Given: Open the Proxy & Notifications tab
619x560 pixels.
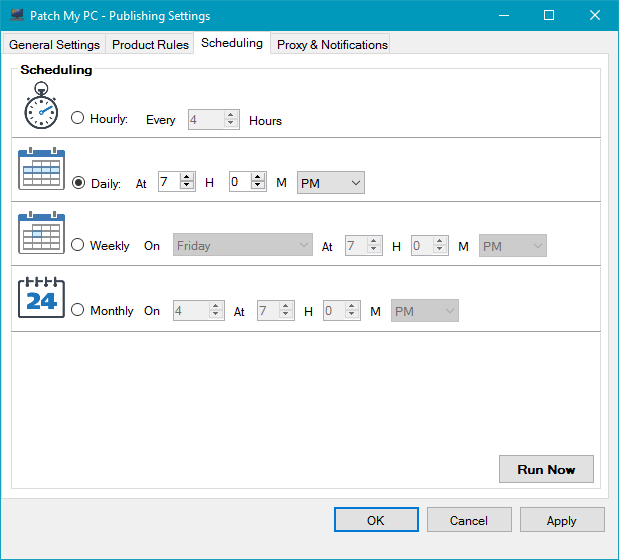Looking at the screenshot, I should pos(332,44).
